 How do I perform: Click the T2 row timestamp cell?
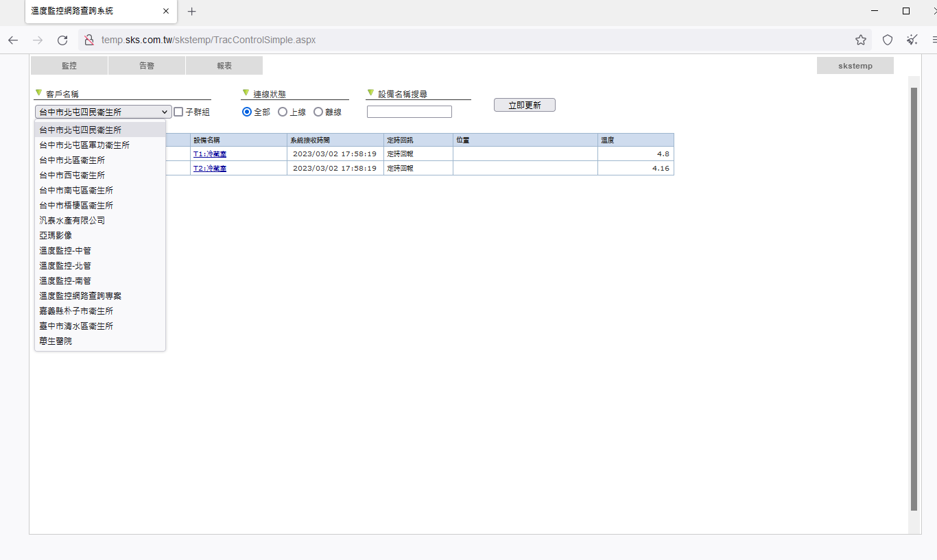tap(335, 168)
